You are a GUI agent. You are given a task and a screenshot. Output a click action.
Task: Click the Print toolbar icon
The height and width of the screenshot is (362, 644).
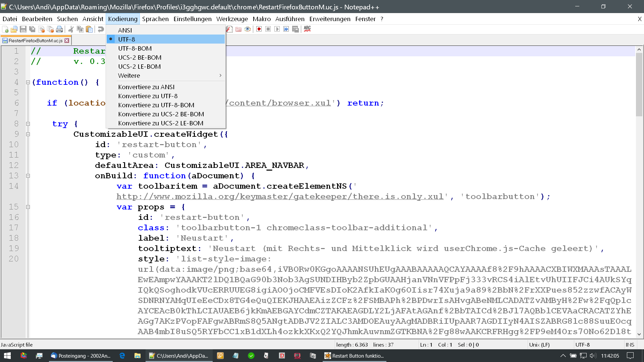59,29
